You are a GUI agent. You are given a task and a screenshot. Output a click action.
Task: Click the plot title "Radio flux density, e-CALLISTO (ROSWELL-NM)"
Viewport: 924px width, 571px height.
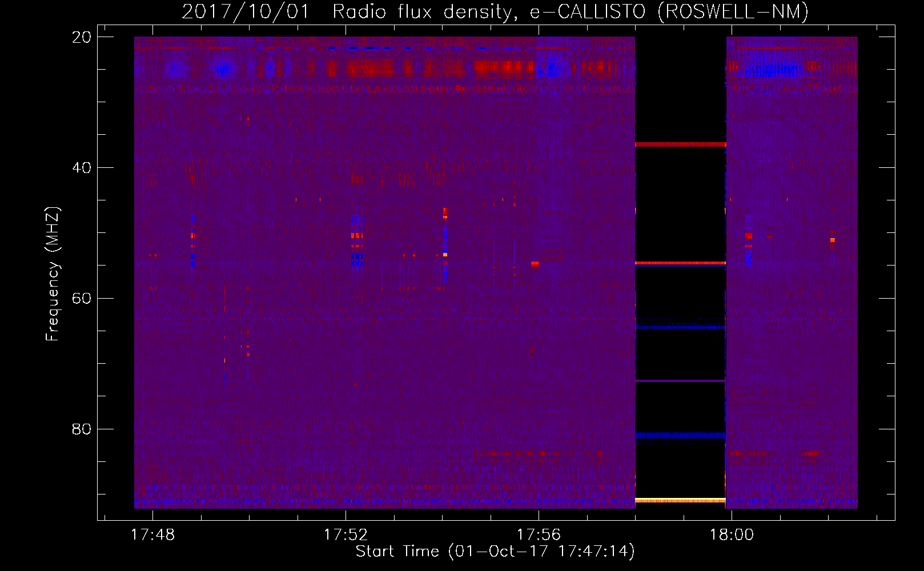571,11
